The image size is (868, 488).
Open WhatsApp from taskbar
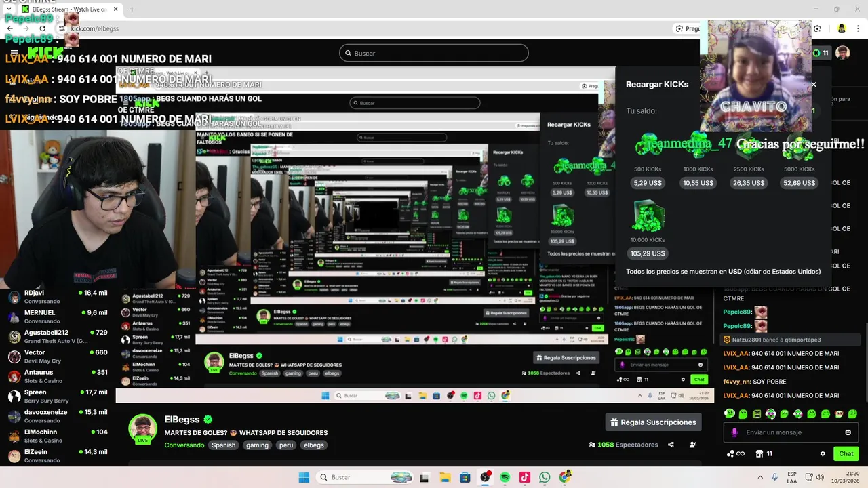pyautogui.click(x=545, y=477)
